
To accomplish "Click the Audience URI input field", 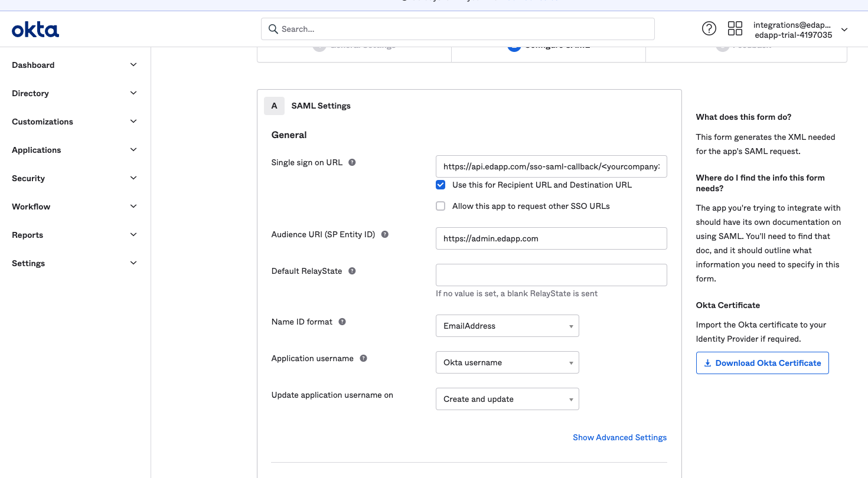I will pyautogui.click(x=552, y=238).
